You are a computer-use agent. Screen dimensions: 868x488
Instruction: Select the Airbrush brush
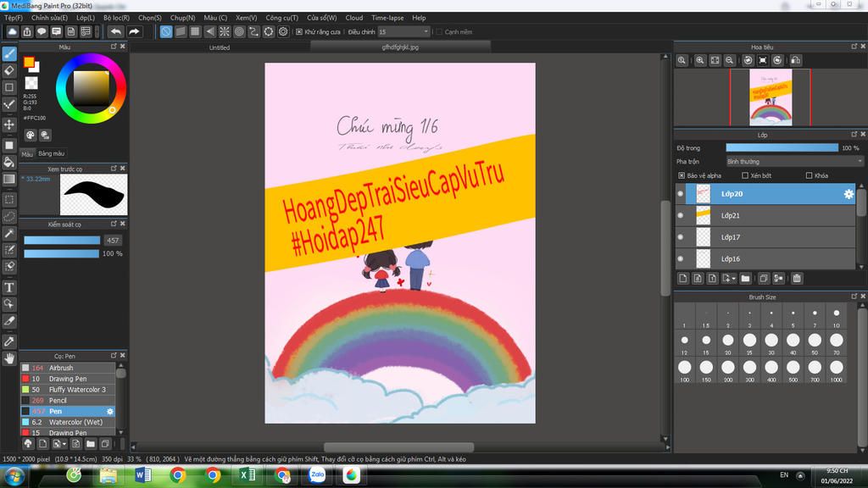(x=68, y=368)
